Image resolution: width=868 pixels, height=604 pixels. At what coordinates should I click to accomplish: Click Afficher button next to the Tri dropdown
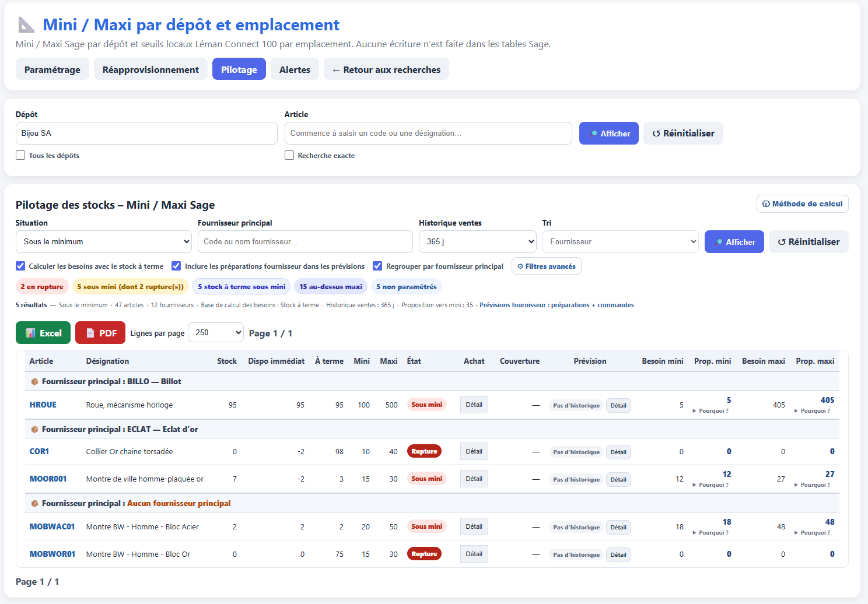click(x=734, y=242)
